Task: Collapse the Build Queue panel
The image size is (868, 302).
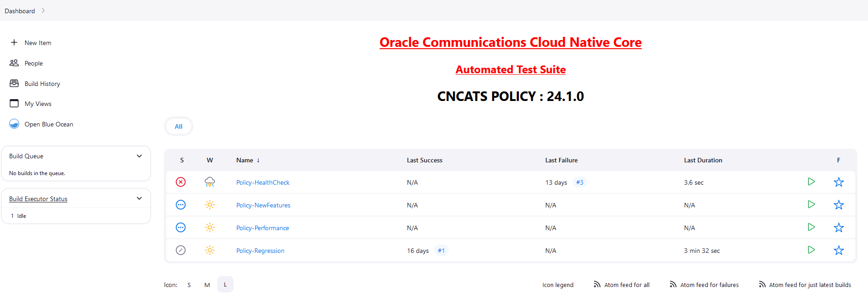Action: point(139,156)
